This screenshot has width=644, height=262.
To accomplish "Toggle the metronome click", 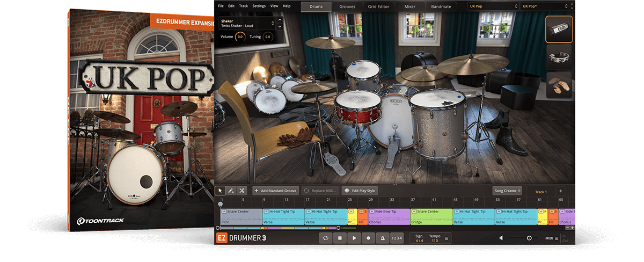I will pyautogui.click(x=383, y=238).
